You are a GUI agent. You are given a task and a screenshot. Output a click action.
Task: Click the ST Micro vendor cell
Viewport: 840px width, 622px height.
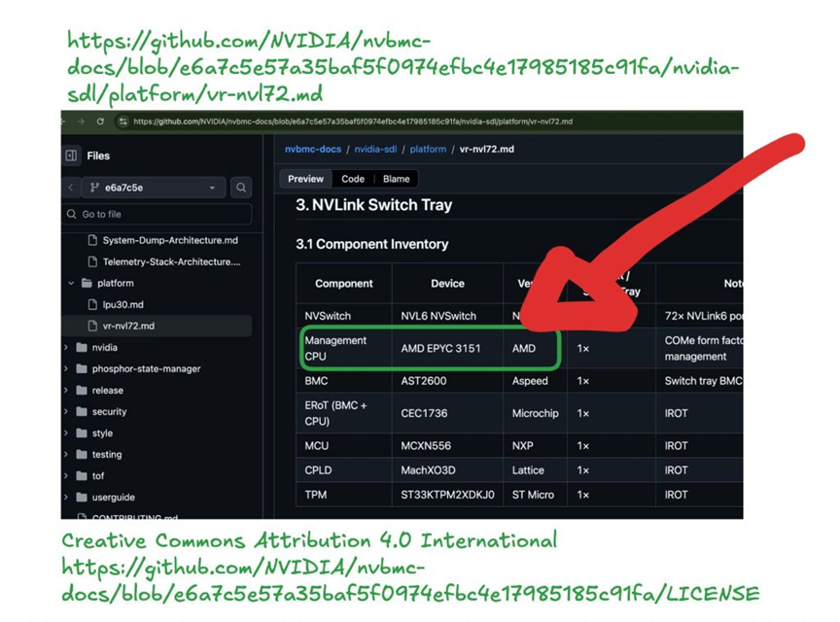(533, 495)
